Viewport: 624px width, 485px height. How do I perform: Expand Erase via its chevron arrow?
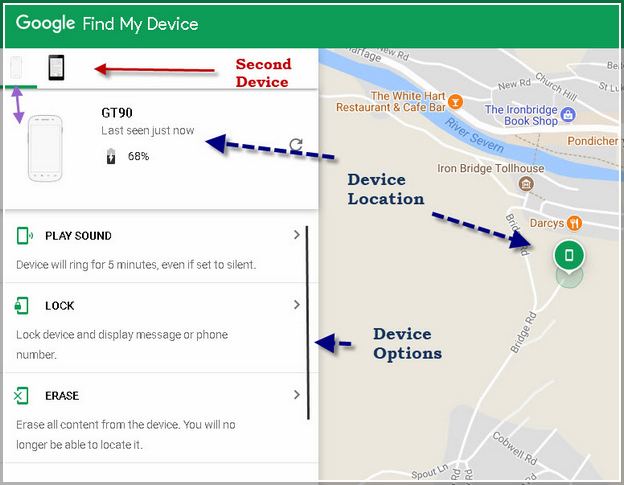pos(296,395)
